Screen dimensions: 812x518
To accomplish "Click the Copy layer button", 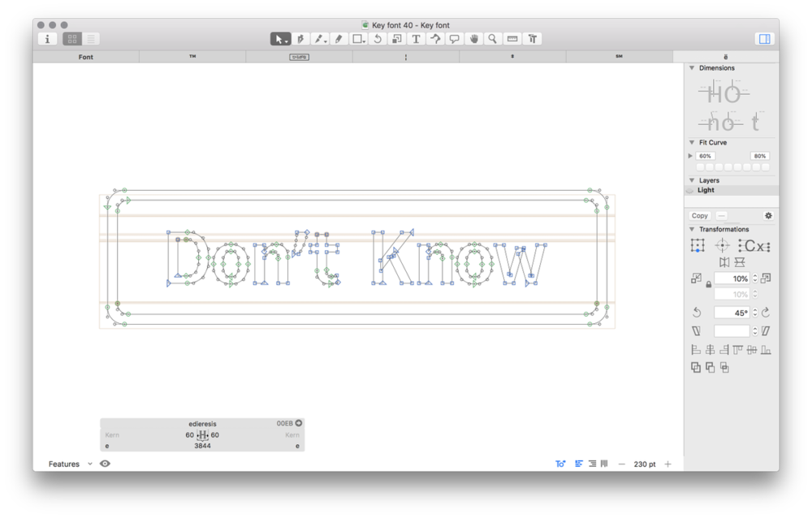I will (700, 216).
